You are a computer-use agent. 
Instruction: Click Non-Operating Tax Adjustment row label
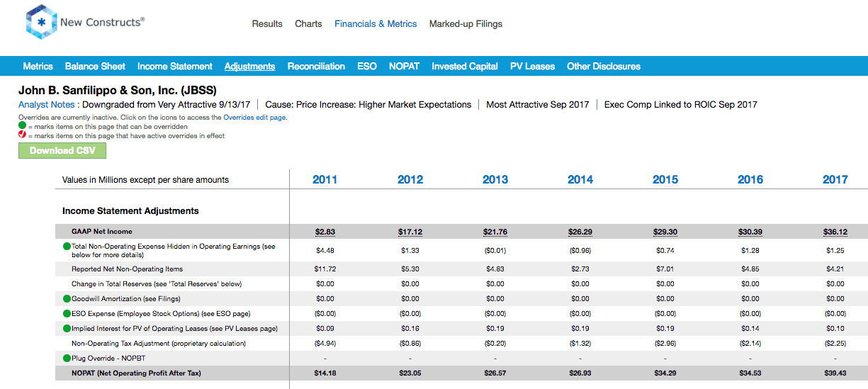[x=159, y=344]
